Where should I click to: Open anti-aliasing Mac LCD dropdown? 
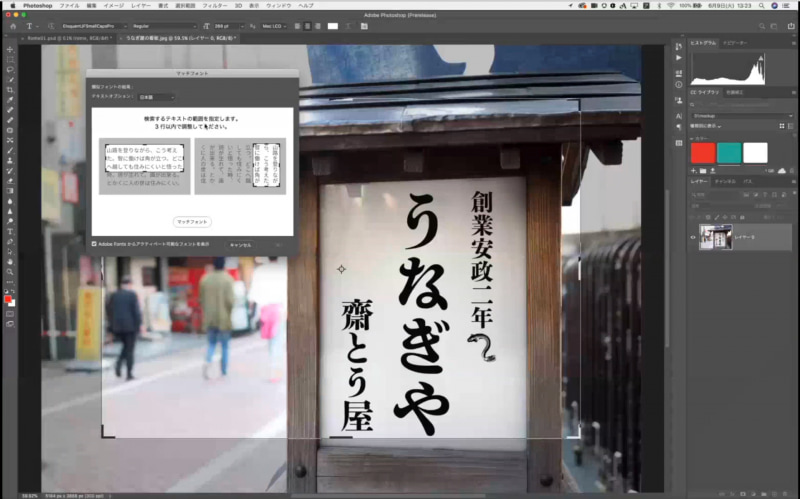pos(274,26)
